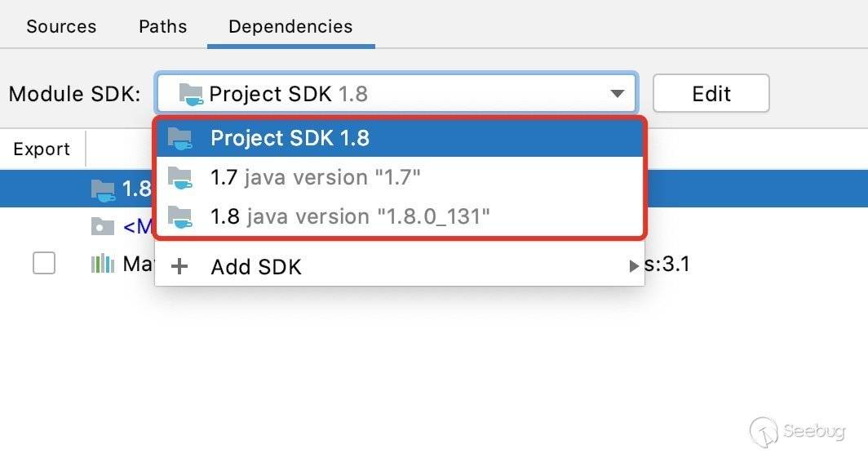Click the module source folder icon
868x454 pixels.
coord(102,226)
